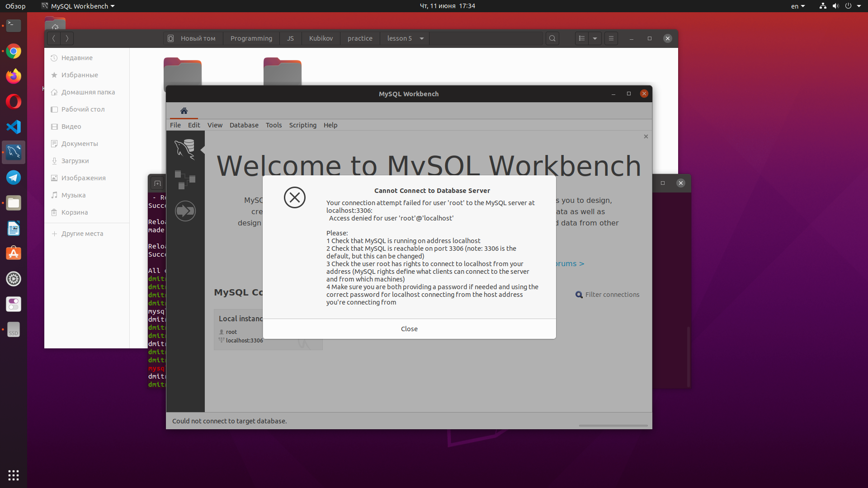Open Корзина in the file manager sidebar
This screenshot has height=488, width=868.
coord(87,212)
